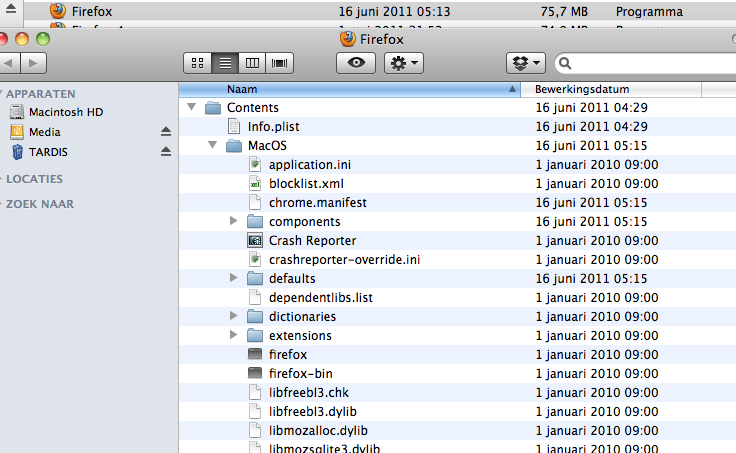Select the MacOS folder icon
736x453 pixels.
point(234,146)
